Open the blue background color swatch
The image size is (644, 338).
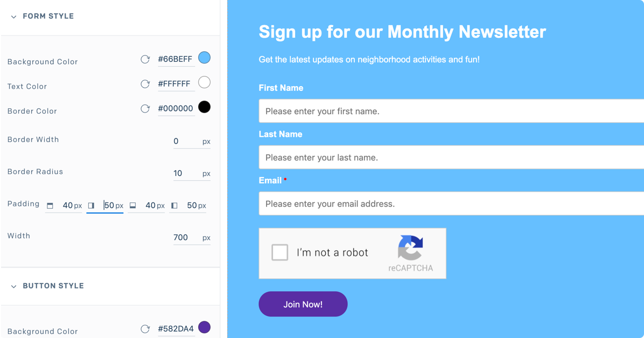[204, 58]
